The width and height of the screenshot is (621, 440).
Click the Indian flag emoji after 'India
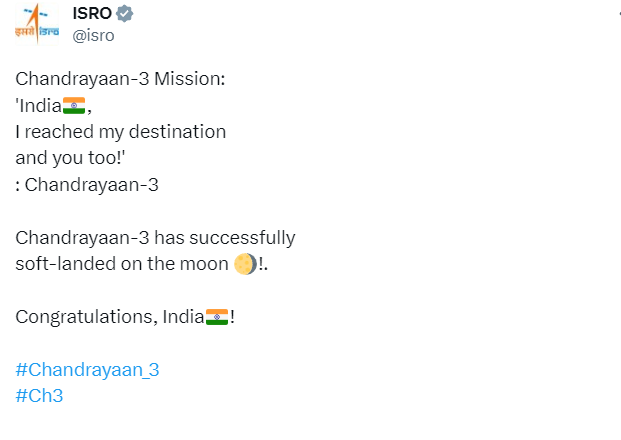74,105
